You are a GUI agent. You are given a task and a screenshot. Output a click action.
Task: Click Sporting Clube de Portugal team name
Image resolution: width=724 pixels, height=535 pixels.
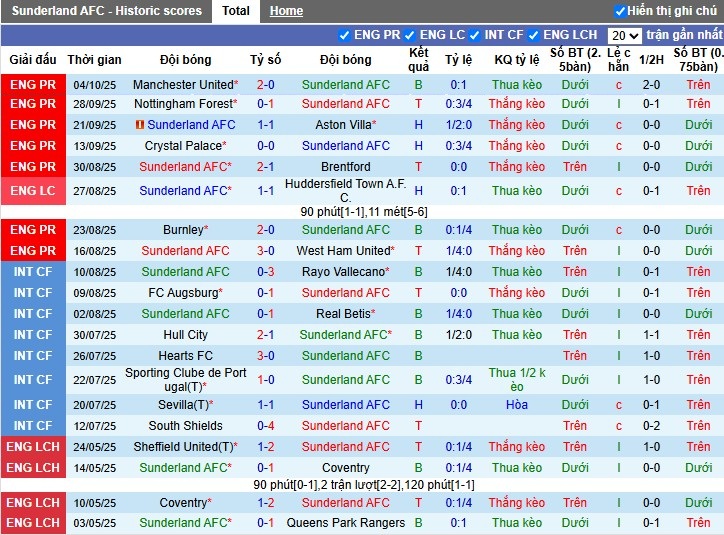pos(186,379)
